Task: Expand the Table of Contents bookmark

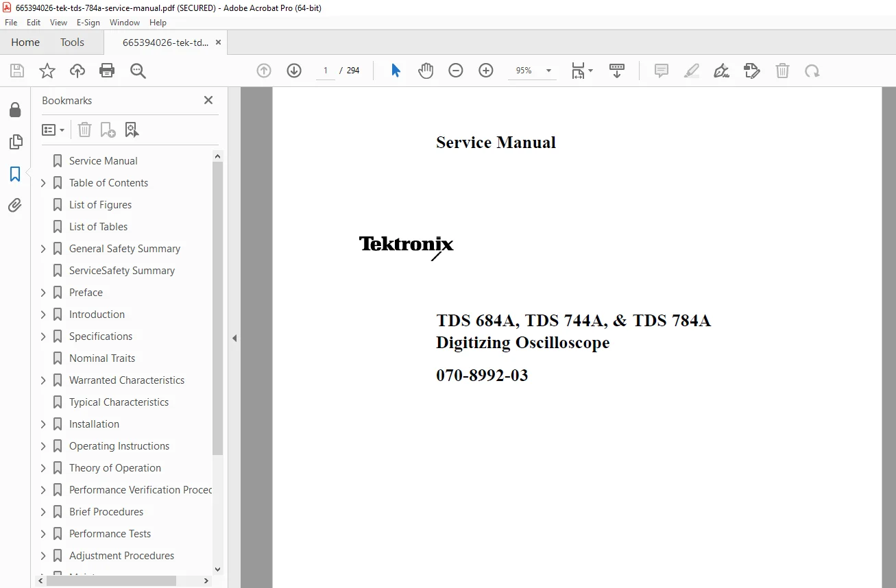Action: pyautogui.click(x=43, y=183)
